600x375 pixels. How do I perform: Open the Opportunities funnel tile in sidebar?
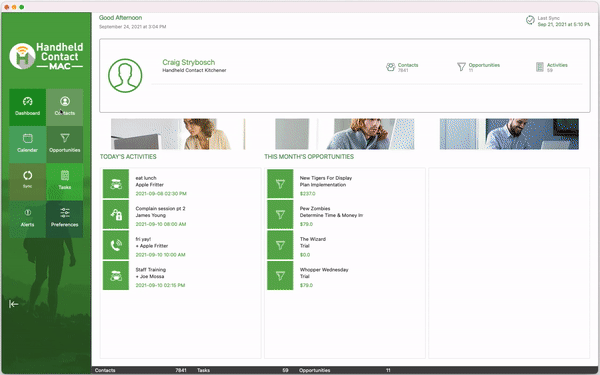65,145
